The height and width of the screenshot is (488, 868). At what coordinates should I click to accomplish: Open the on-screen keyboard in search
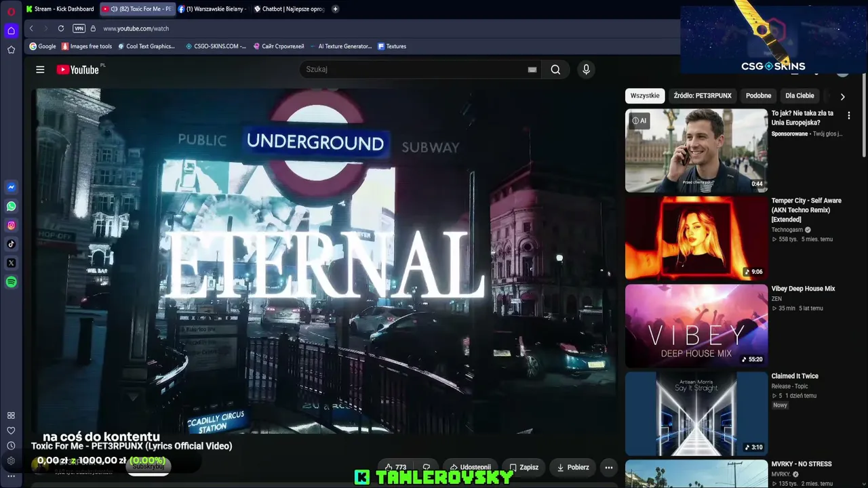(x=532, y=69)
